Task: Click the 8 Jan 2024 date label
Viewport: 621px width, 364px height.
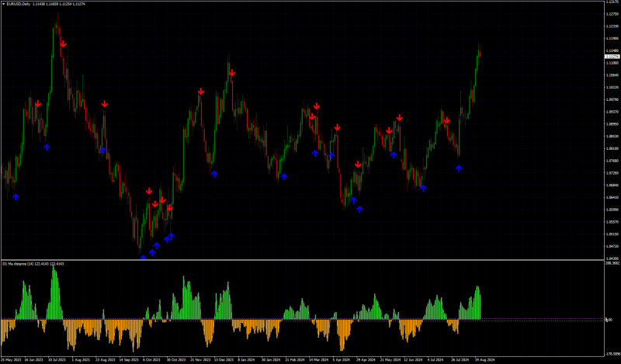Action: 246,360
